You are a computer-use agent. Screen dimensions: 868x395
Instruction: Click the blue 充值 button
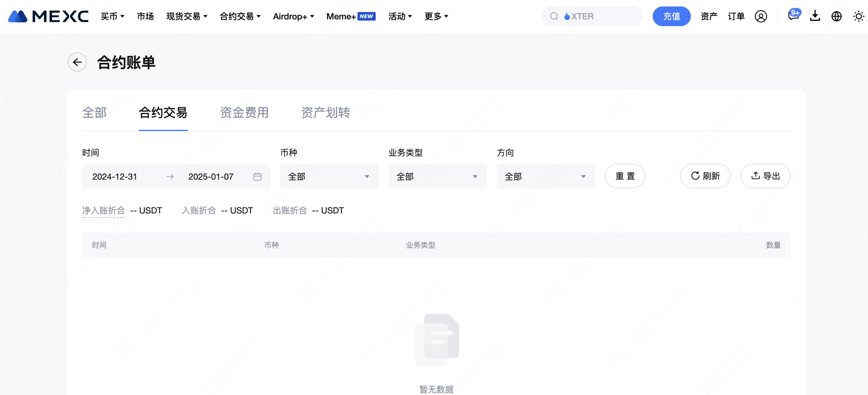pos(671,16)
